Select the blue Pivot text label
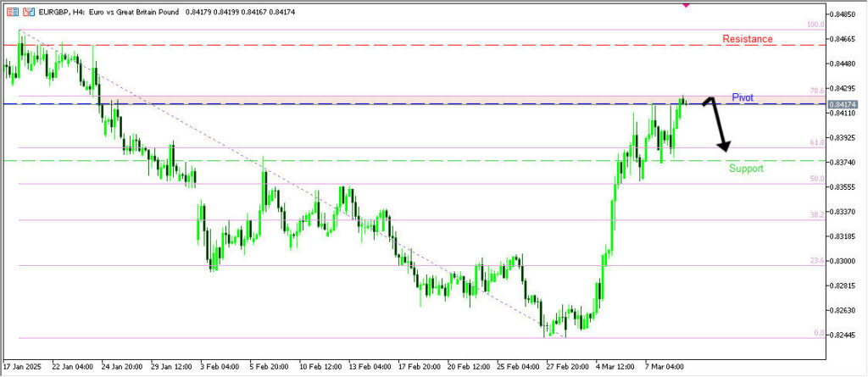Screen dimensions: 868x377 click(x=743, y=97)
